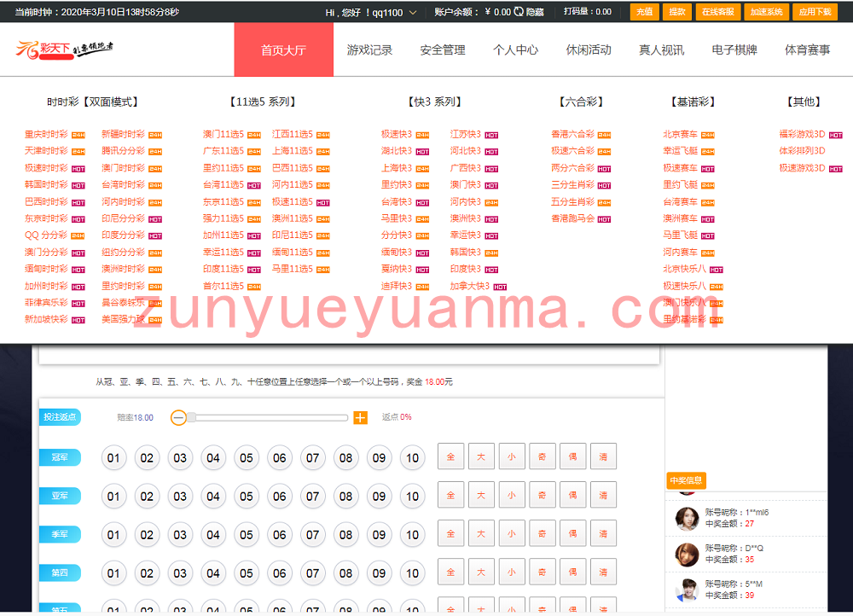Viewport: 853px width, 616px height.
Task: Select number 05 in 冠军 row
Action: coord(247,457)
